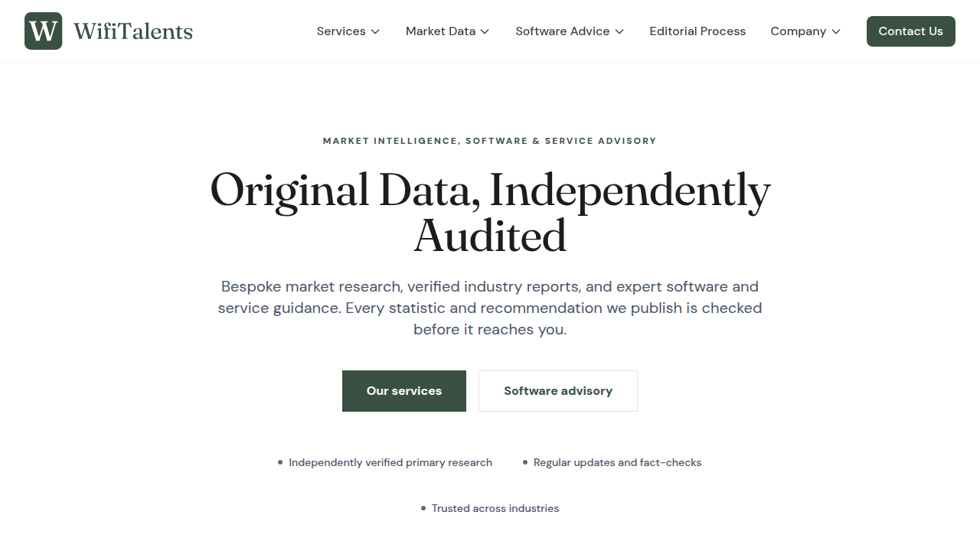Image resolution: width=980 pixels, height=551 pixels.
Task: Select the 'Original Data, Independently Audited' headline
Action: click(490, 212)
